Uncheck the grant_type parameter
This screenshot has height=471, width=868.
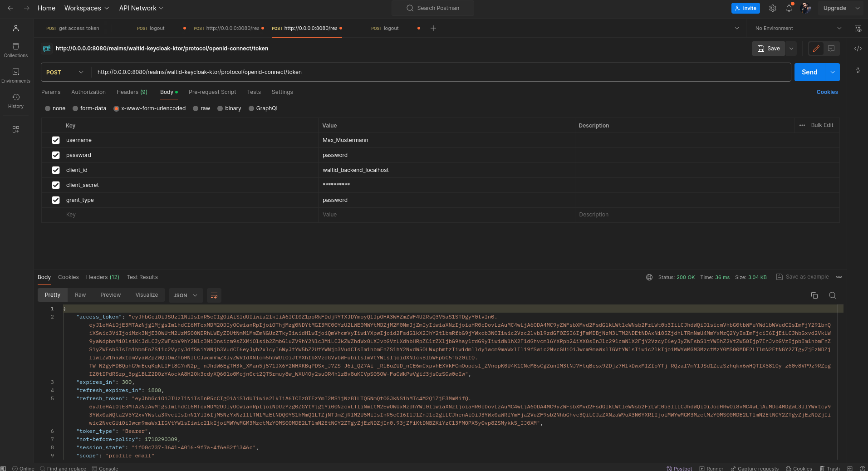pos(56,200)
